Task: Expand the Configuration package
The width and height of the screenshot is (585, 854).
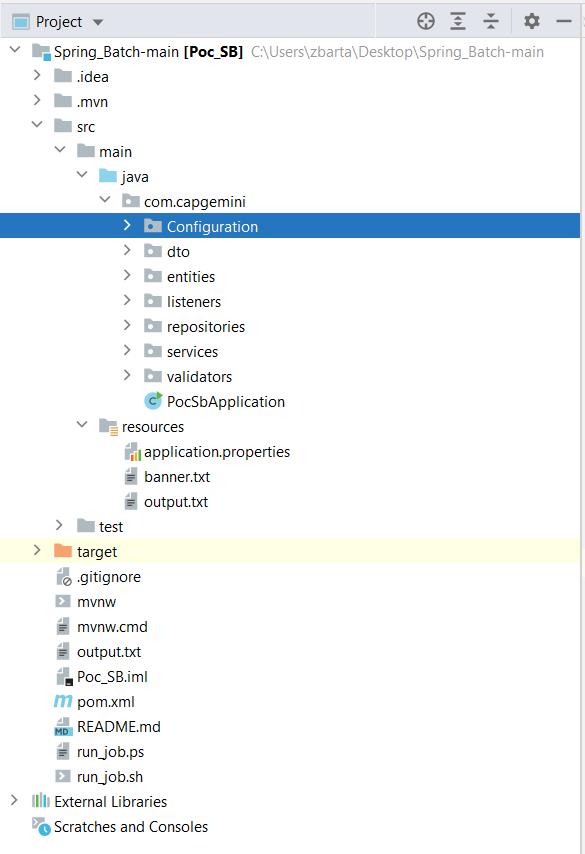Action: click(127, 225)
